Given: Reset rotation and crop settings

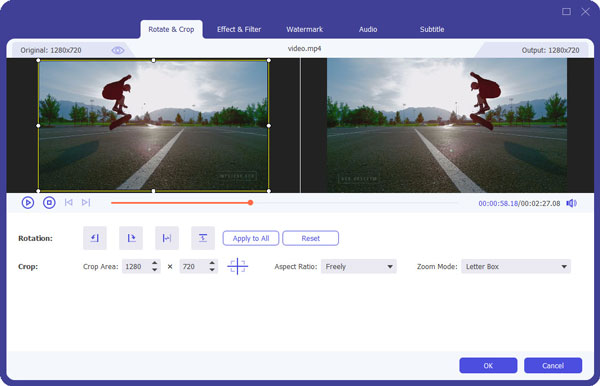Looking at the screenshot, I should [x=310, y=238].
